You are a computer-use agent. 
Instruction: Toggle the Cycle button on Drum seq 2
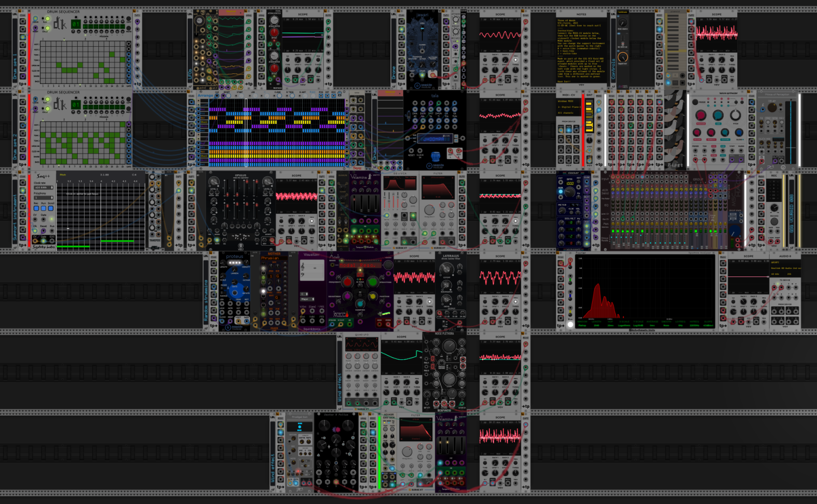click(x=47, y=108)
